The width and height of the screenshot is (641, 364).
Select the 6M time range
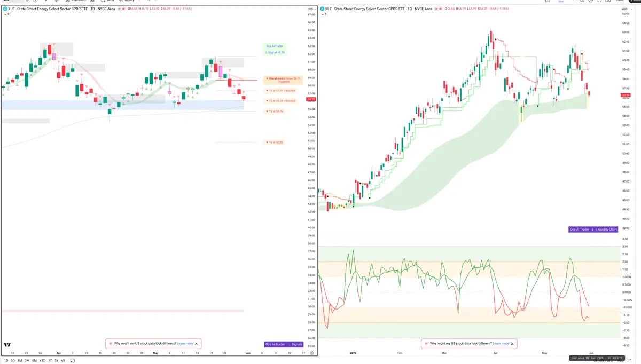(x=34, y=361)
